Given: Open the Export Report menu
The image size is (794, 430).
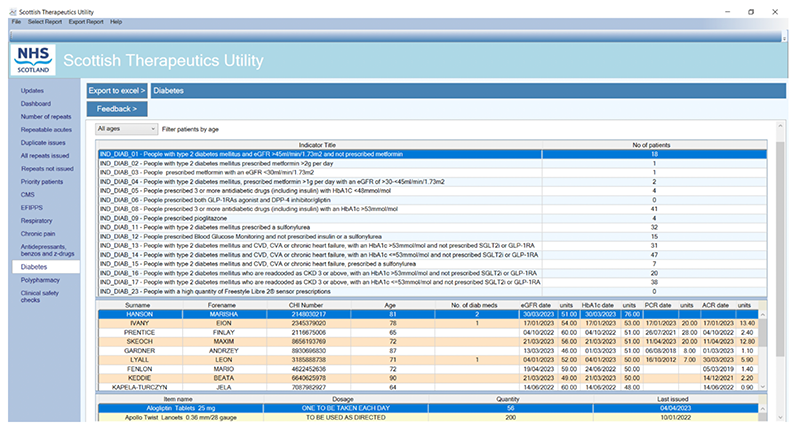Looking at the screenshot, I should [x=86, y=21].
